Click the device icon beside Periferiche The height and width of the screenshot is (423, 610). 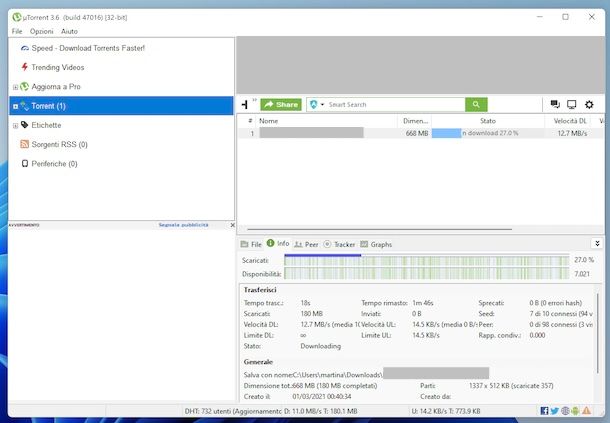(x=25, y=163)
